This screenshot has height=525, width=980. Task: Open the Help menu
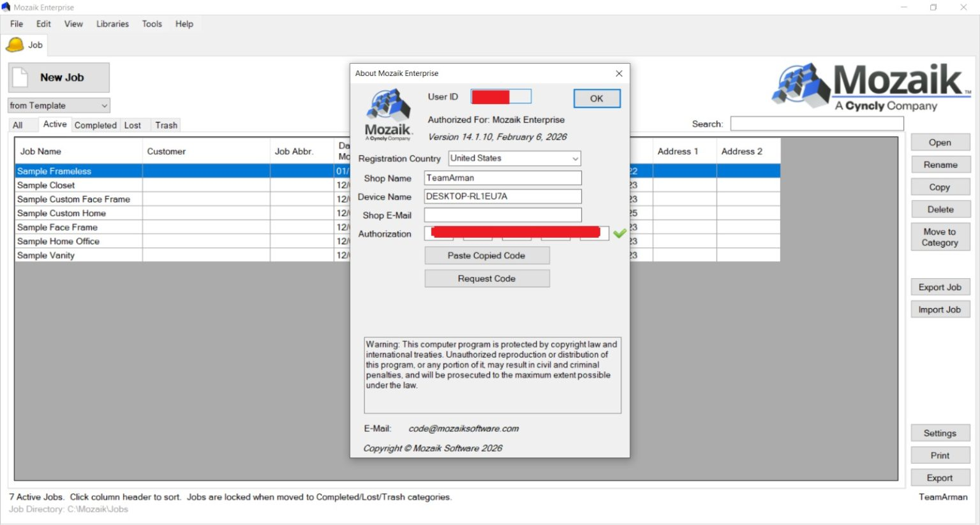[184, 24]
